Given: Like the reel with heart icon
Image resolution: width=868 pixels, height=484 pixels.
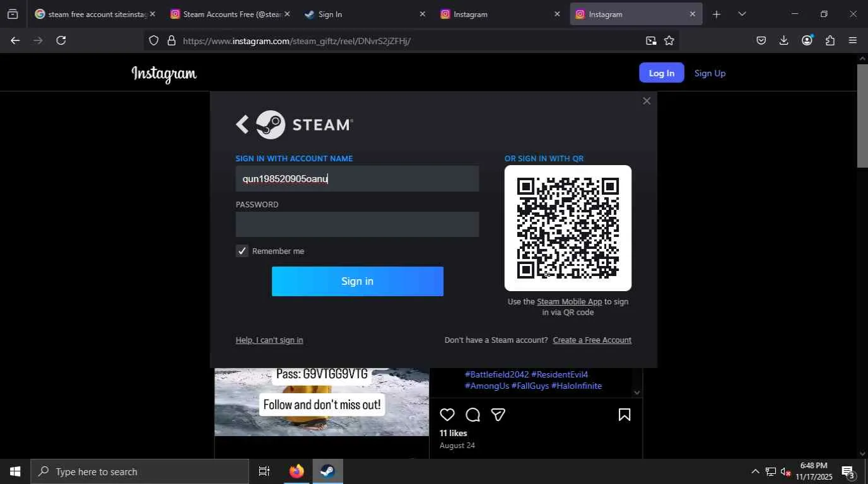Looking at the screenshot, I should pyautogui.click(x=447, y=415).
